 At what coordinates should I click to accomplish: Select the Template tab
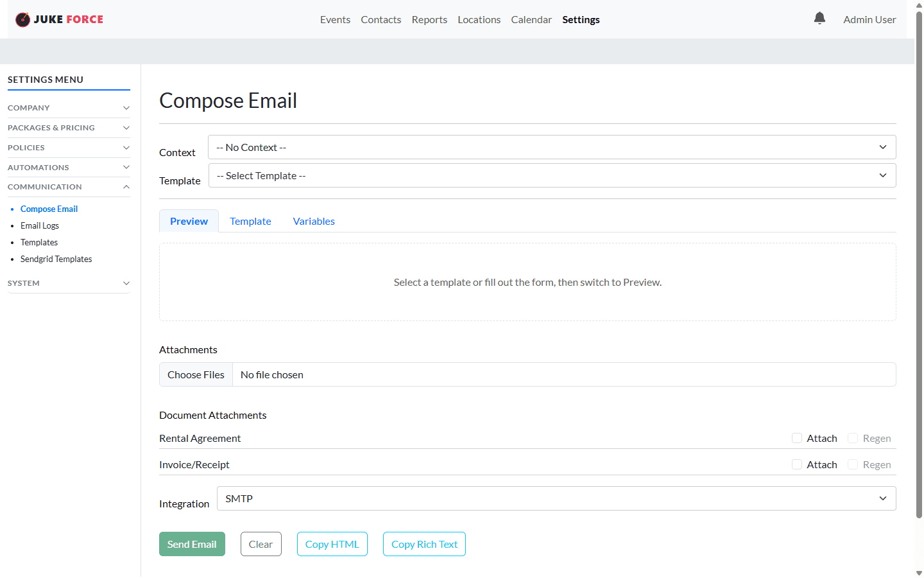[250, 221]
